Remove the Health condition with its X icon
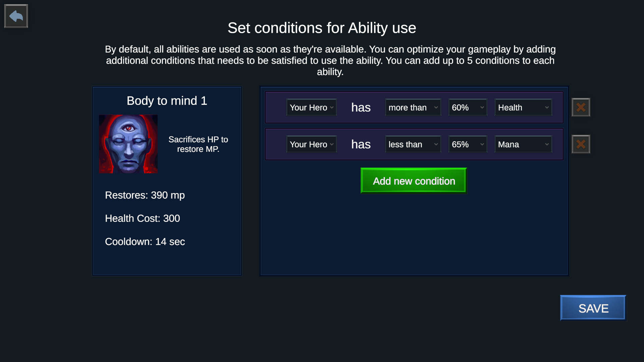The width and height of the screenshot is (644, 362). pyautogui.click(x=581, y=107)
